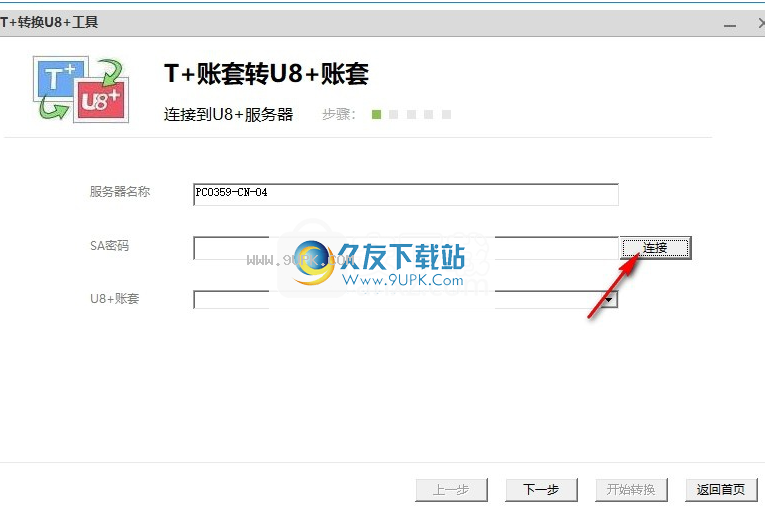
Task: Open the U8+账套 dropdown list
Action: pos(609,299)
